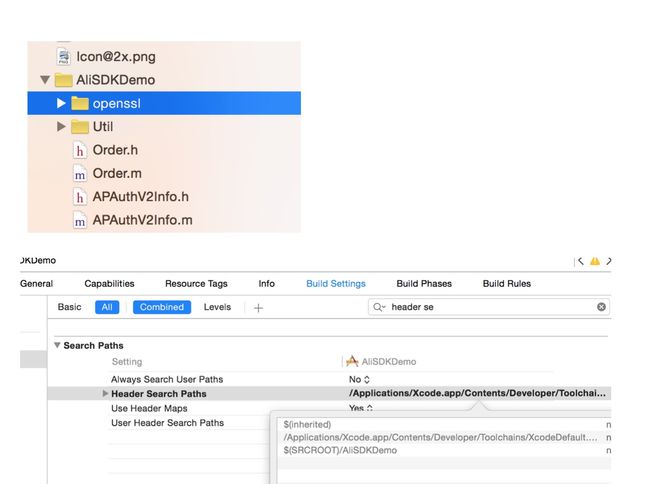Toggle Combined settings view
The width and height of the screenshot is (650, 484).
click(x=162, y=307)
